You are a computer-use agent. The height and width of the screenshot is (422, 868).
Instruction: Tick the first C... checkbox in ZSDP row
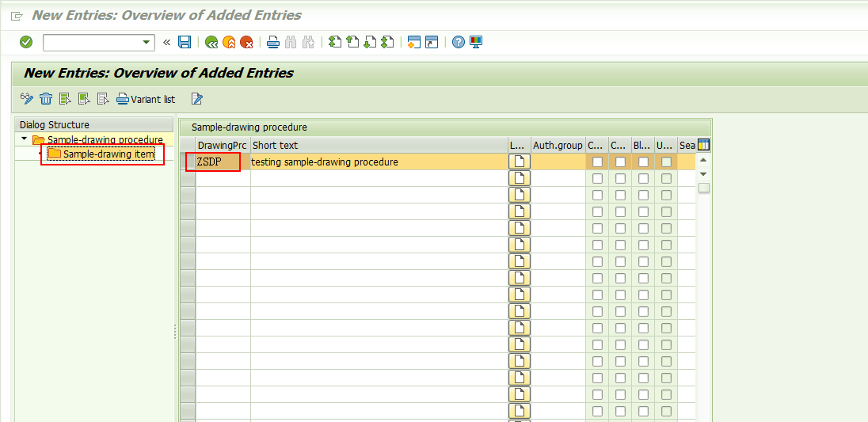pos(597,162)
